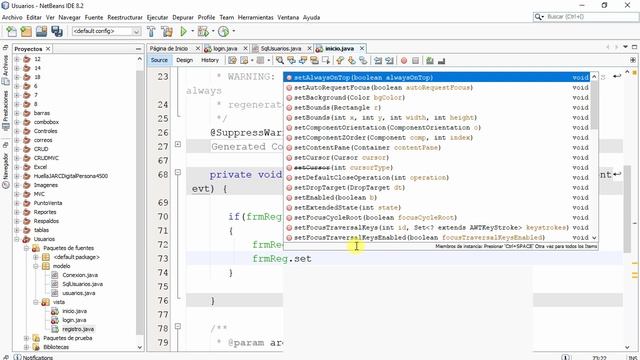Fold the method at line 68
The image size is (640, 360).
tap(178, 172)
